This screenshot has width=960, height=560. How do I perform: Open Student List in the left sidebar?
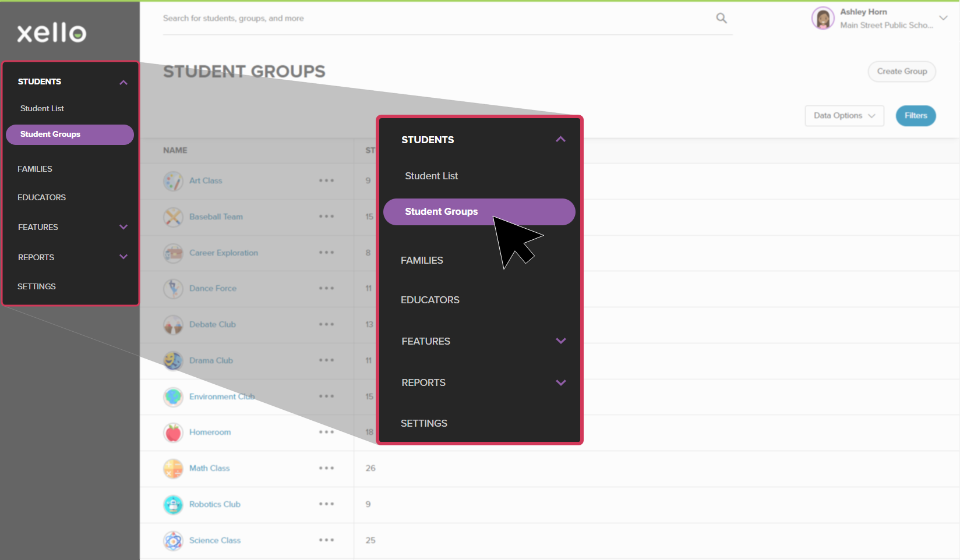(x=42, y=108)
